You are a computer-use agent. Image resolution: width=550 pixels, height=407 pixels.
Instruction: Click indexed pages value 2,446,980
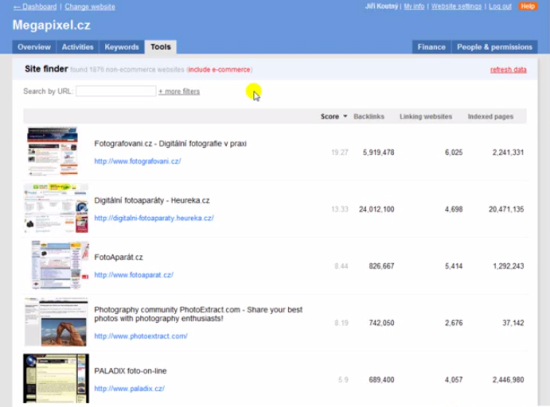coord(508,380)
